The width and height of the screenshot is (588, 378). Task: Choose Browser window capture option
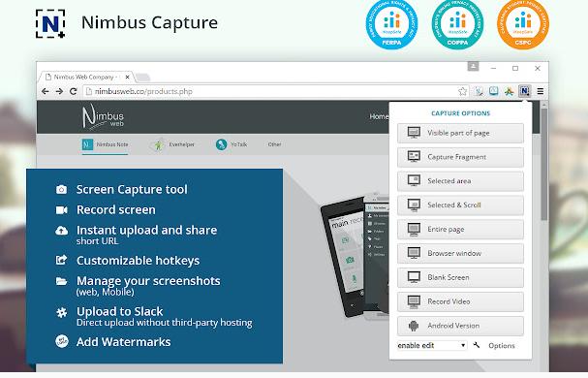coord(460,253)
